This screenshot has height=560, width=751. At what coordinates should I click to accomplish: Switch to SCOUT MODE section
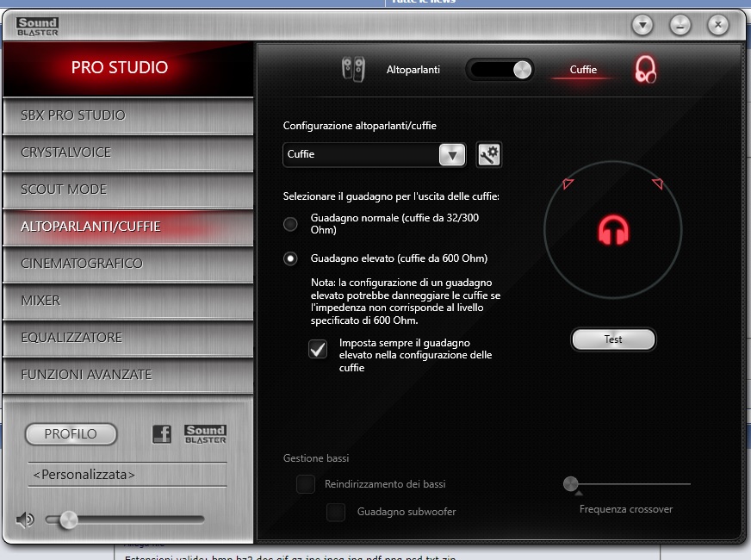click(x=127, y=190)
